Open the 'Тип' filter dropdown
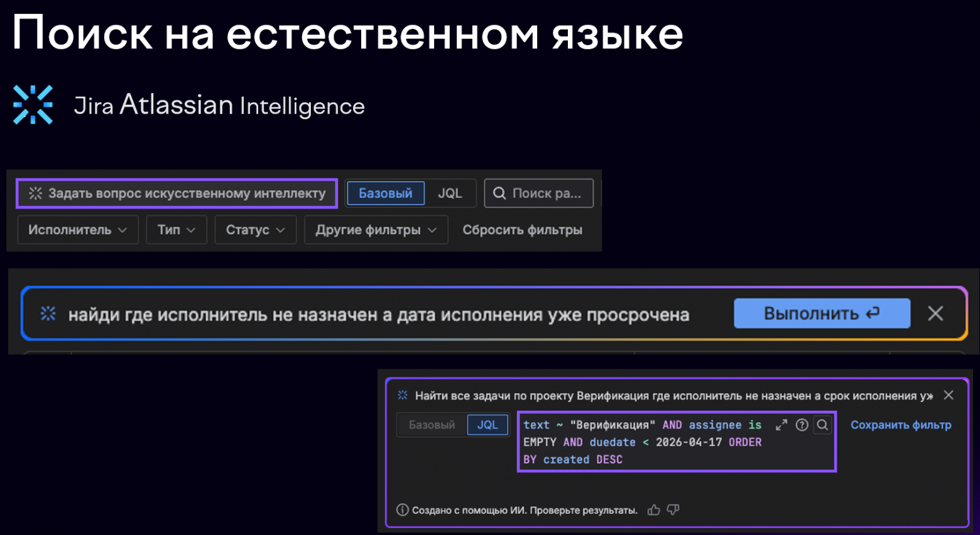980x535 pixels. tap(177, 230)
